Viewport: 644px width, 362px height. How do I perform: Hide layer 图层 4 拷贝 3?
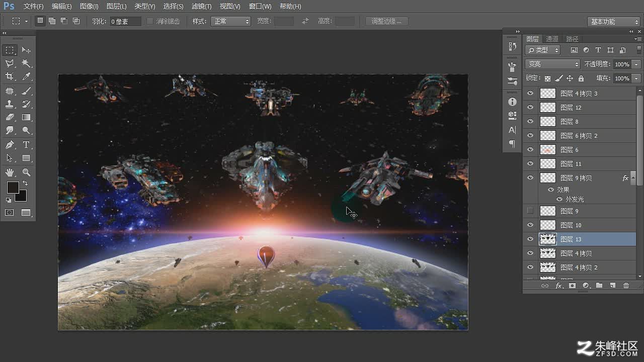point(530,94)
